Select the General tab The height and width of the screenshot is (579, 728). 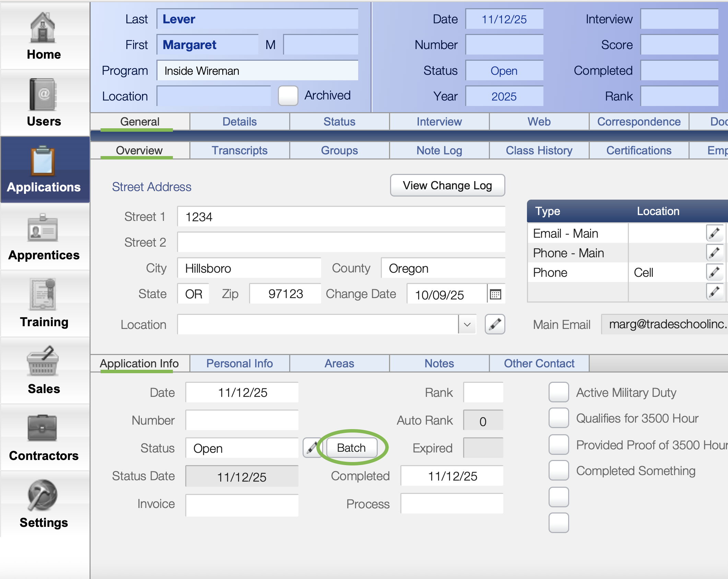pyautogui.click(x=140, y=122)
